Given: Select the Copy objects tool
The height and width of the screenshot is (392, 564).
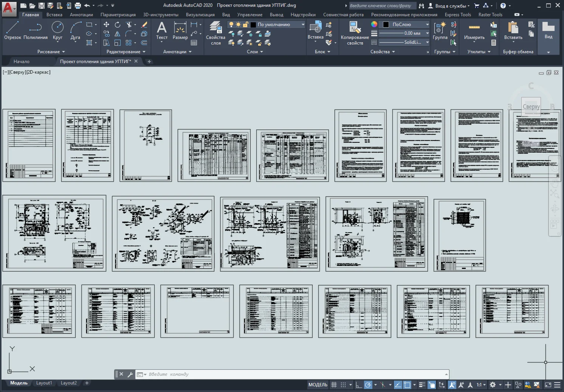Looking at the screenshot, I should coord(107,34).
